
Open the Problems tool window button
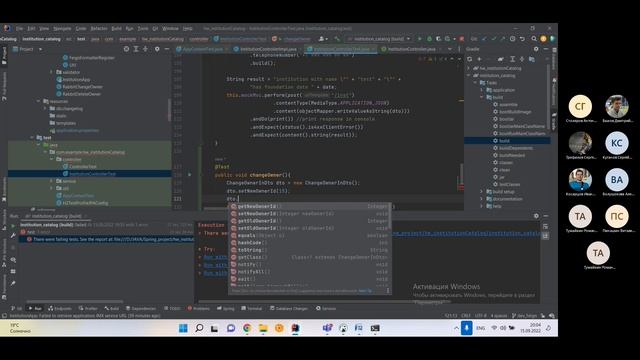click(x=199, y=309)
